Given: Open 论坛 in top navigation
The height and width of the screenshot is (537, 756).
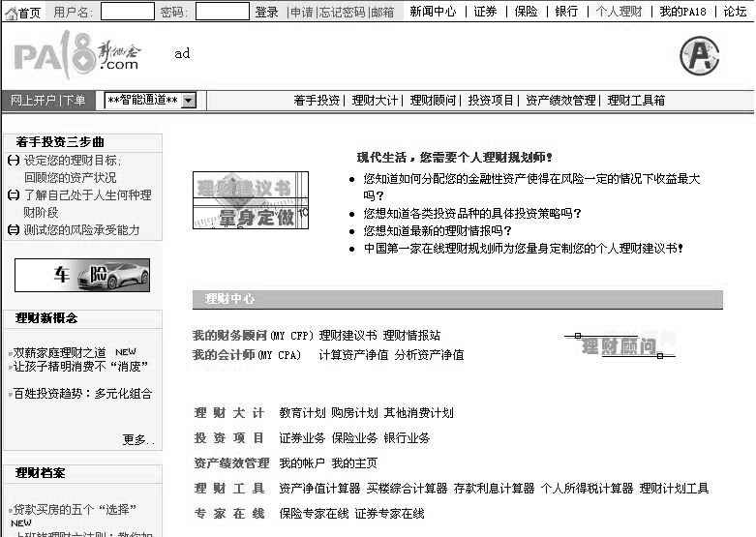Looking at the screenshot, I should pyautogui.click(x=735, y=12).
